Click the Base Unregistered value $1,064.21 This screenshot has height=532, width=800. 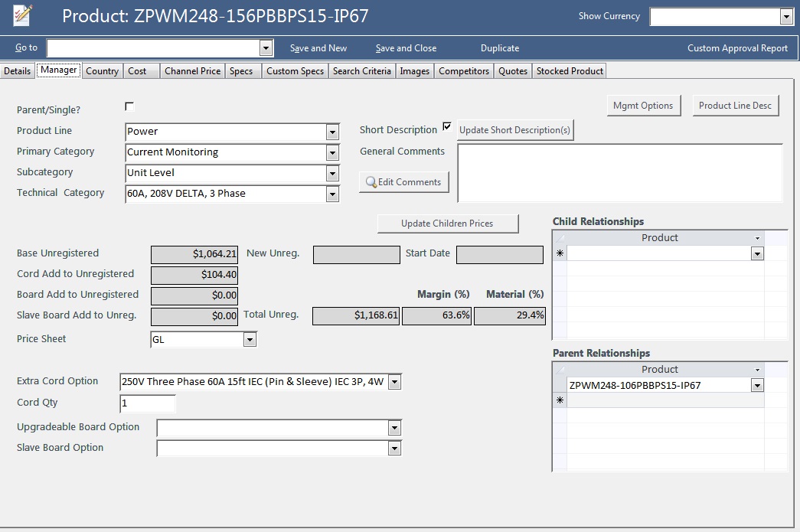coord(194,255)
